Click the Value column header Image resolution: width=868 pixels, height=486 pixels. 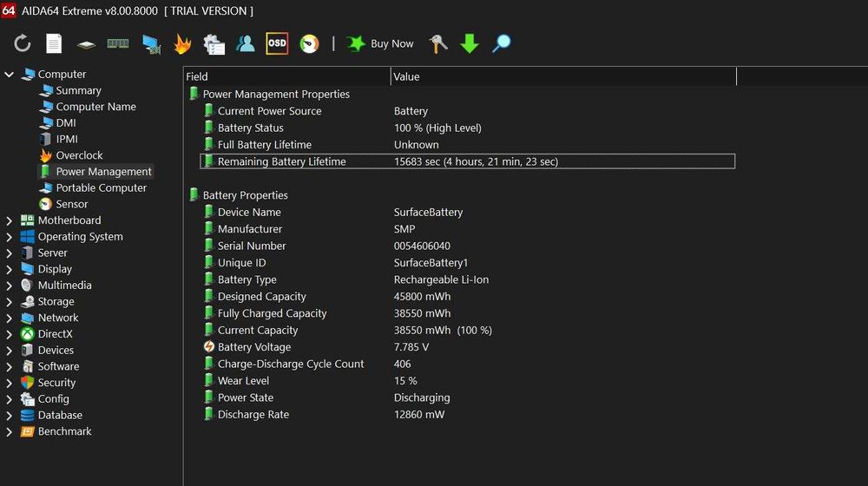click(563, 76)
